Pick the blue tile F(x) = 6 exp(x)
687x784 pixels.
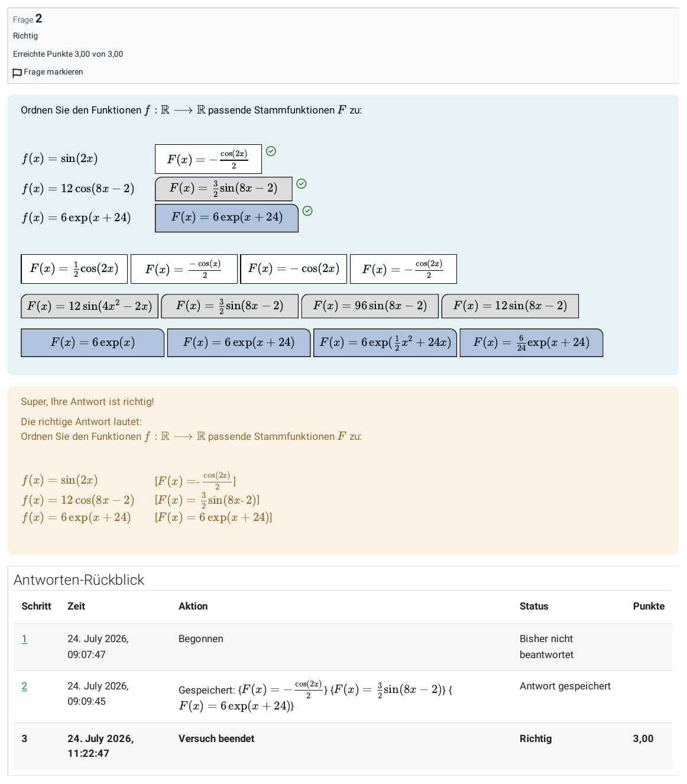pos(92,343)
